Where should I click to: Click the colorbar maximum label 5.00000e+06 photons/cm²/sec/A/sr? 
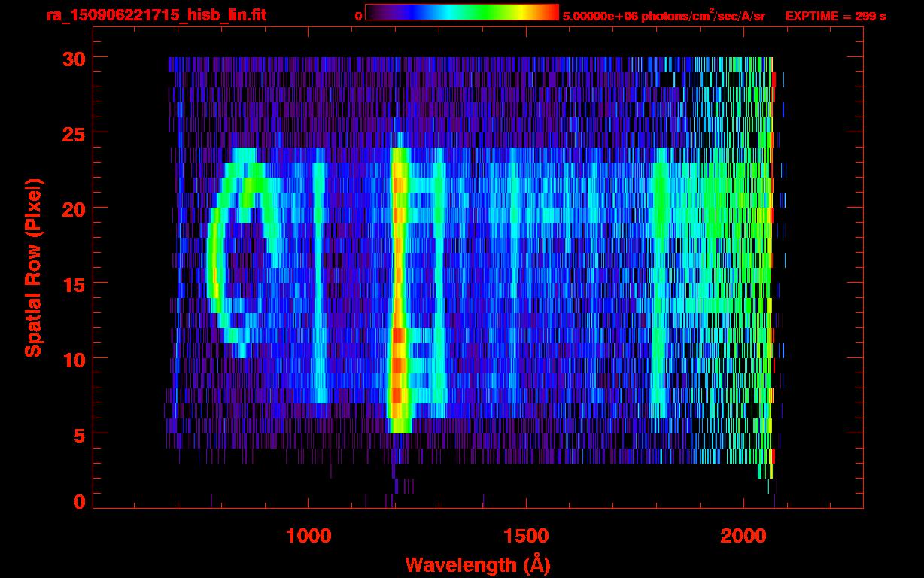coord(664,15)
